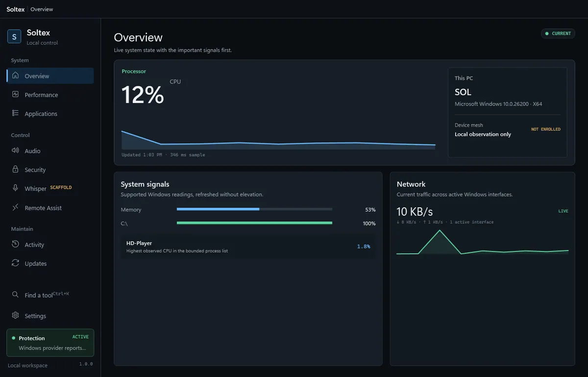Open the Performance page
This screenshot has width=588, height=377.
pyautogui.click(x=50, y=95)
